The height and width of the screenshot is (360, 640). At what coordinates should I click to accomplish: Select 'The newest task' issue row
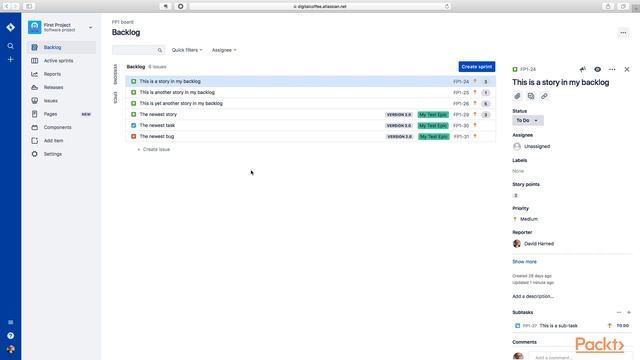(x=311, y=125)
